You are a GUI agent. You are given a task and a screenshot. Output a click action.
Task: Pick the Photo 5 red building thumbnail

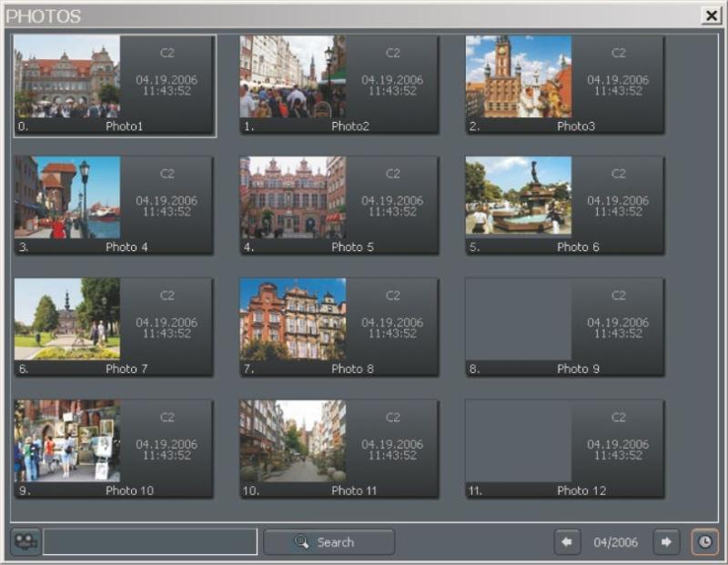coord(293,197)
